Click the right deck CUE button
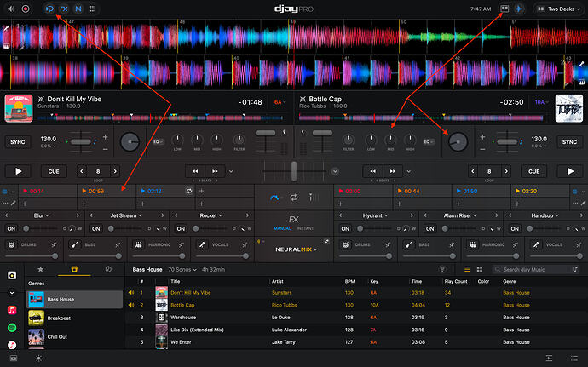 (x=533, y=171)
